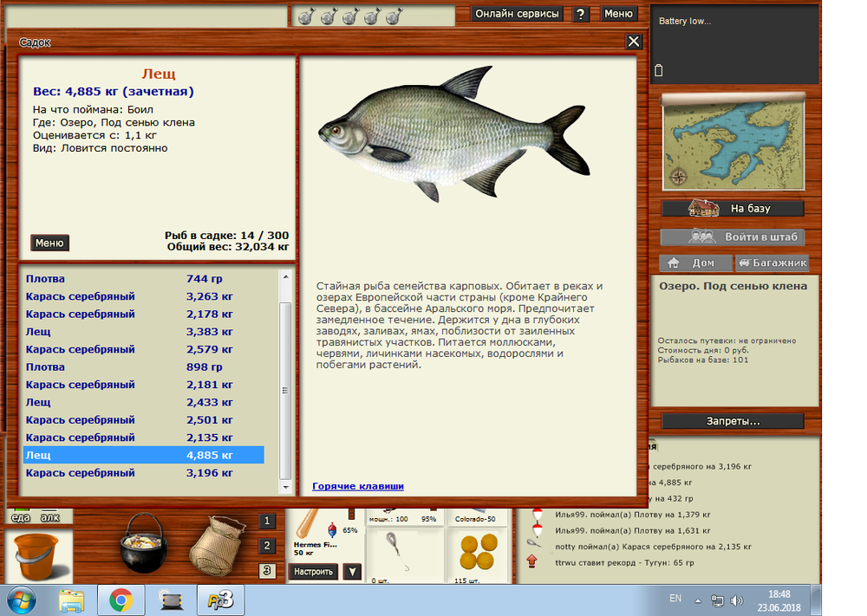This screenshot has width=867, height=616.
Task: Click the volume icon in system tray
Action: point(736,600)
